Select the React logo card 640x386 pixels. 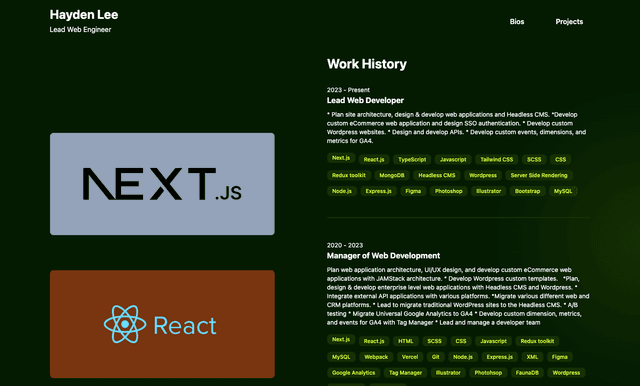(162, 324)
